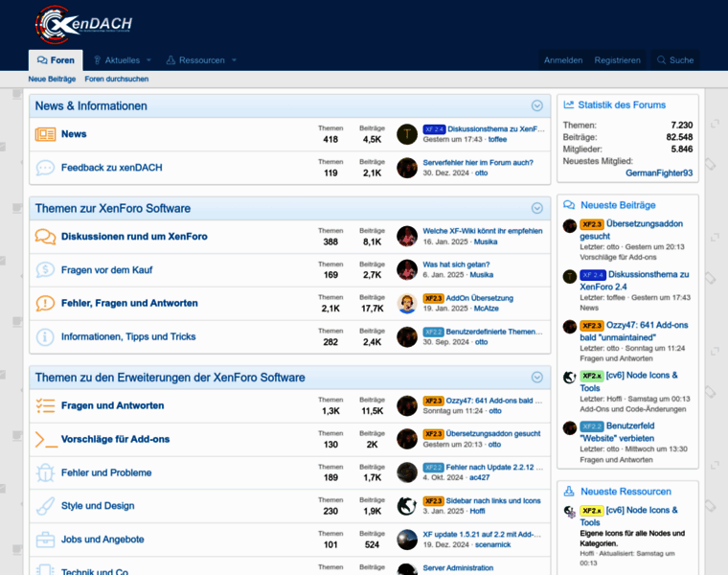
Task: Click the Fragen und Antworten checklist icon
Action: point(45,405)
